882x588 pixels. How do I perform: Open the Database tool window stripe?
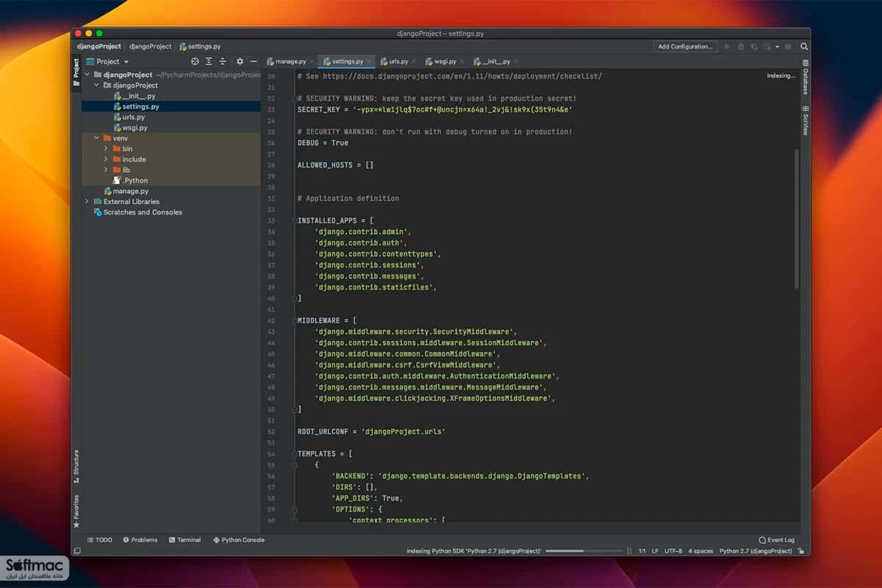coord(806,78)
